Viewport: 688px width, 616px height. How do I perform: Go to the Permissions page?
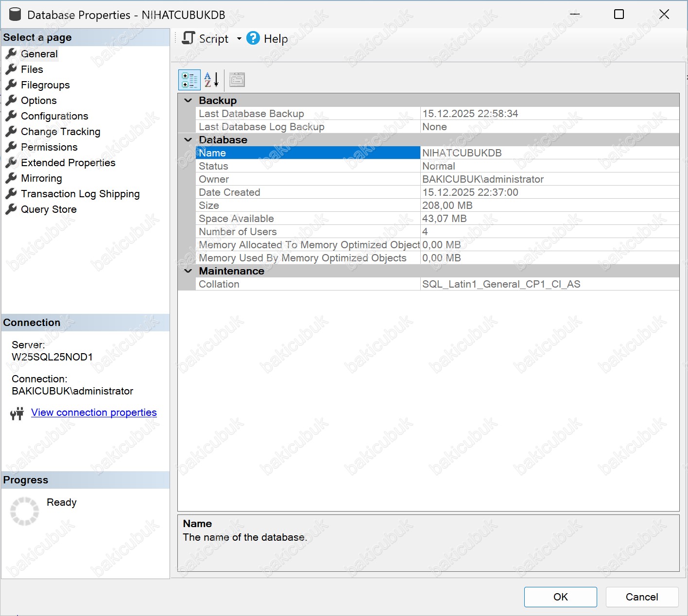pos(49,147)
